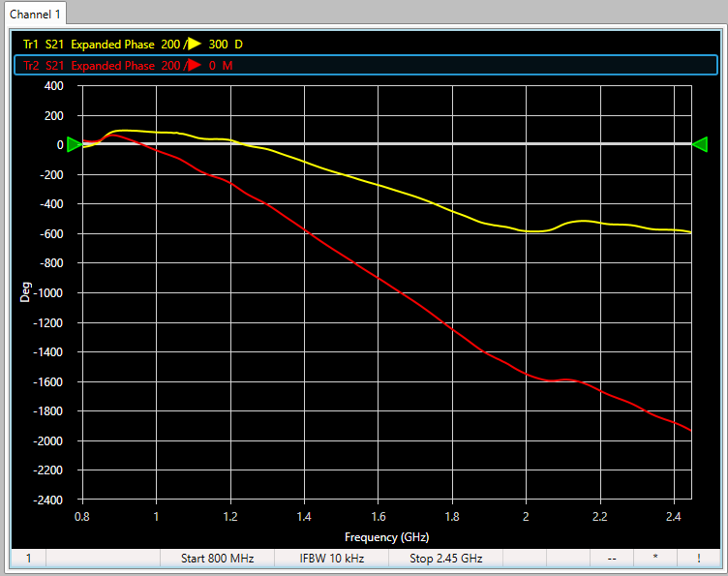Viewport: 728px width, 576px height.
Task: Click the Tr2 'M' memory indicator
Action: click(227, 66)
